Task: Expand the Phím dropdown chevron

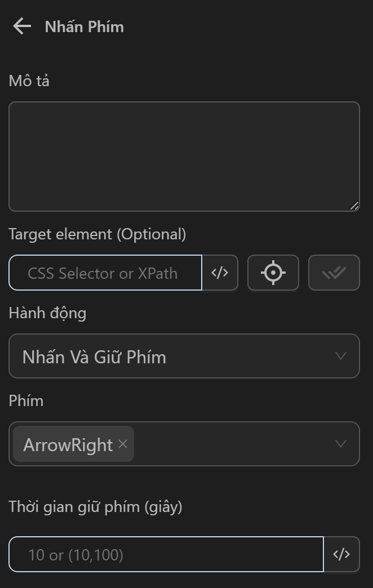Action: coord(340,444)
